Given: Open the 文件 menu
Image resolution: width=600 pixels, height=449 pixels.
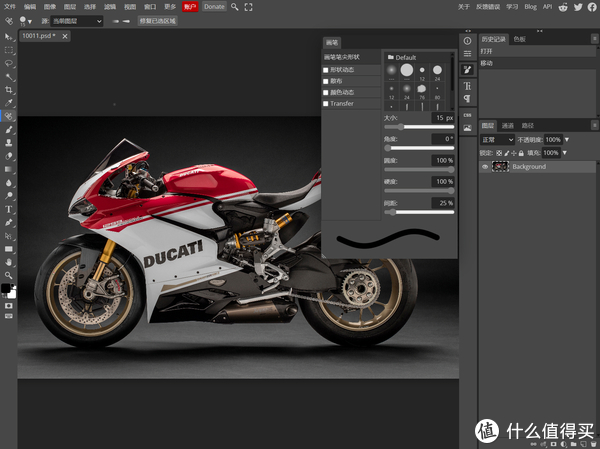Looking at the screenshot, I should (11, 6).
